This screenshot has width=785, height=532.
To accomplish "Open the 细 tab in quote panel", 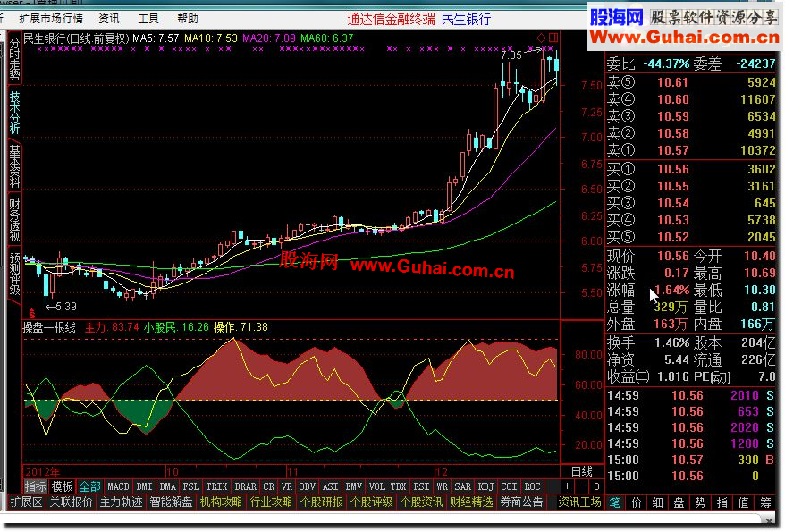I will (x=658, y=502).
